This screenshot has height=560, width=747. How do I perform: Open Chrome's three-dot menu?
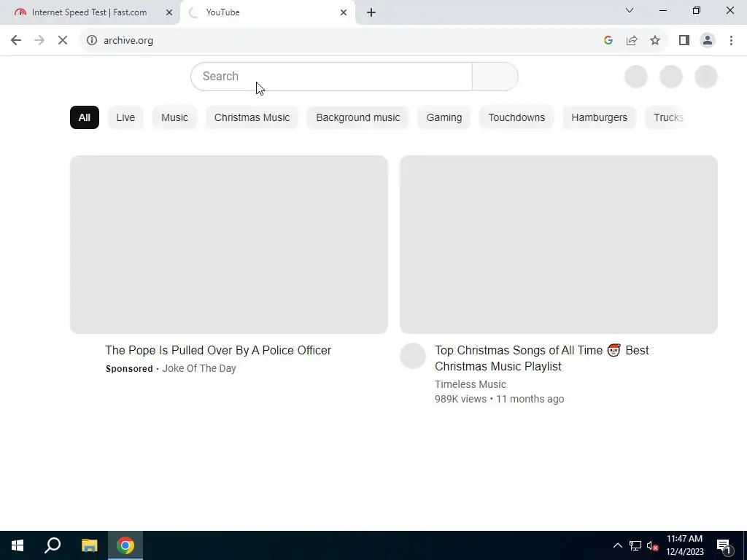pyautogui.click(x=731, y=41)
